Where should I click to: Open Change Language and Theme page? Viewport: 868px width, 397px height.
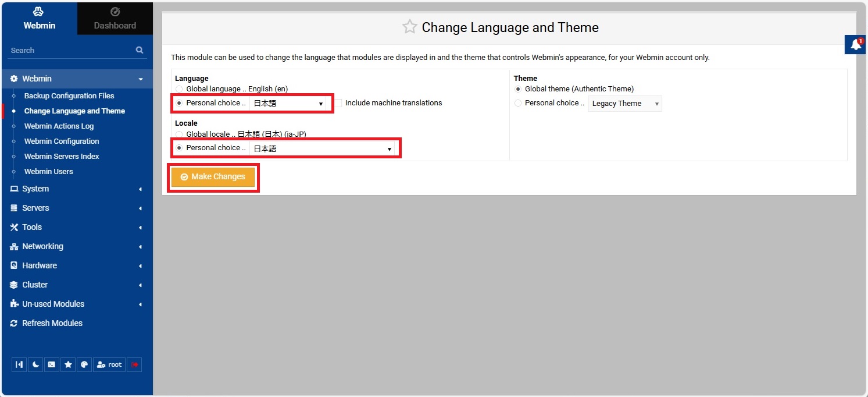coord(74,111)
